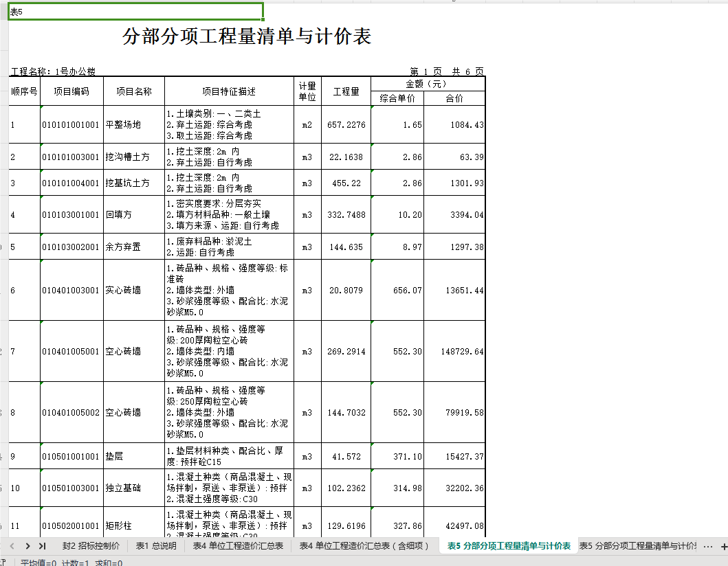The width and height of the screenshot is (728, 566).
Task: Click the next sheet arrow in the tab bar
Action: (28, 546)
